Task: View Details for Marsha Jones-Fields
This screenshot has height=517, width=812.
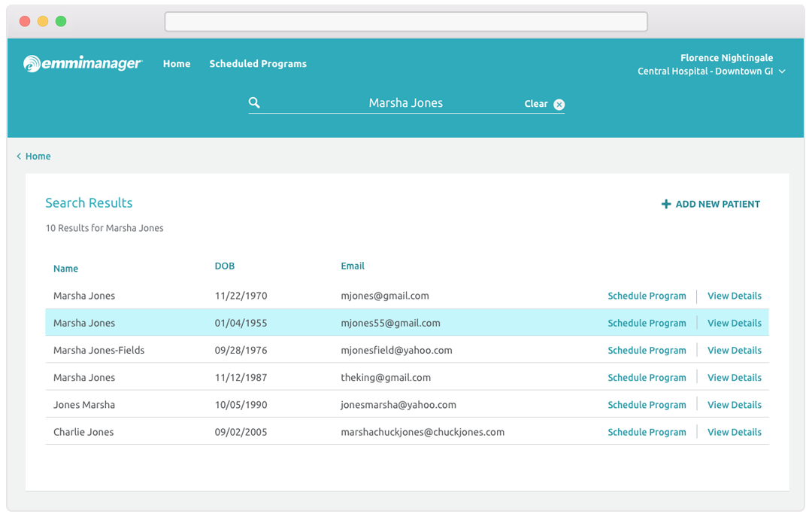Action: click(x=734, y=351)
